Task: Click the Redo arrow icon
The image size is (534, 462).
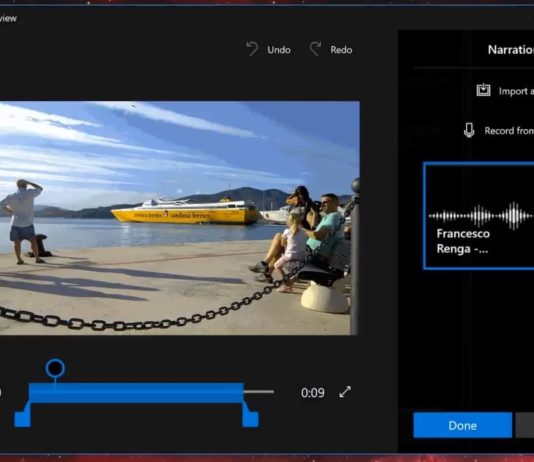Action: [315, 49]
